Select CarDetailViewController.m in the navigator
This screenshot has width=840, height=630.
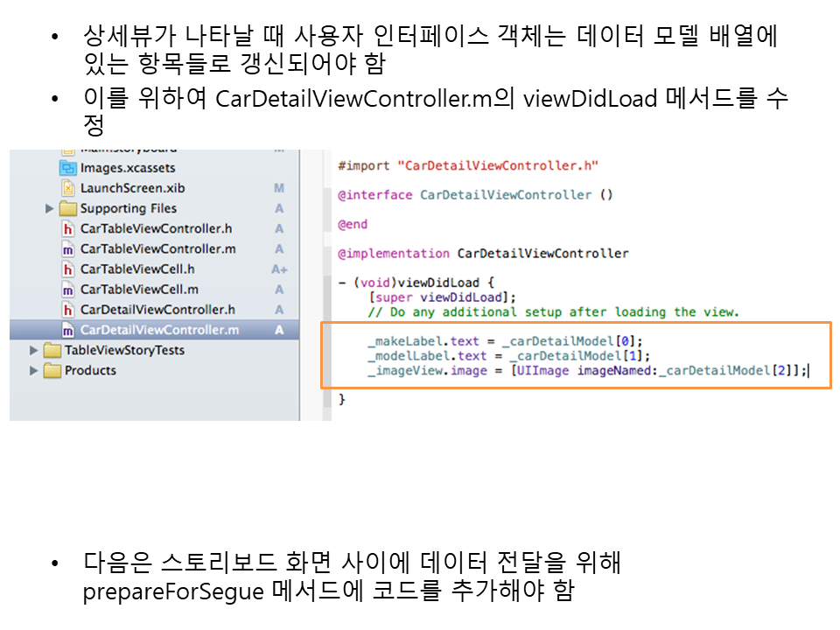(158, 330)
